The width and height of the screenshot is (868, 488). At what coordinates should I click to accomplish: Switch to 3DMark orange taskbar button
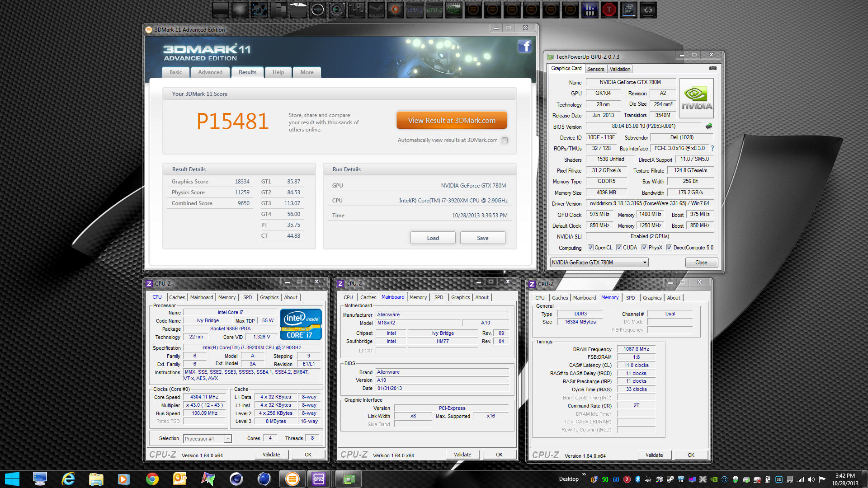(292, 479)
